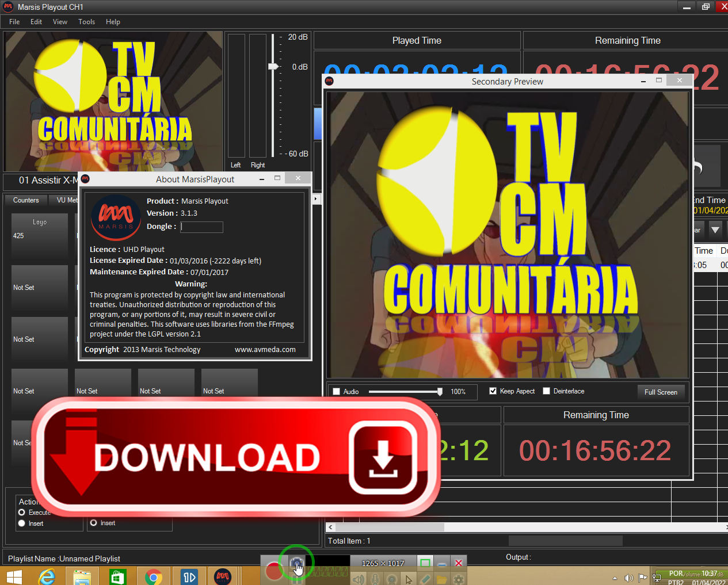728x585 pixels.
Task: Open File Explorer from taskbar
Action: pos(82,576)
